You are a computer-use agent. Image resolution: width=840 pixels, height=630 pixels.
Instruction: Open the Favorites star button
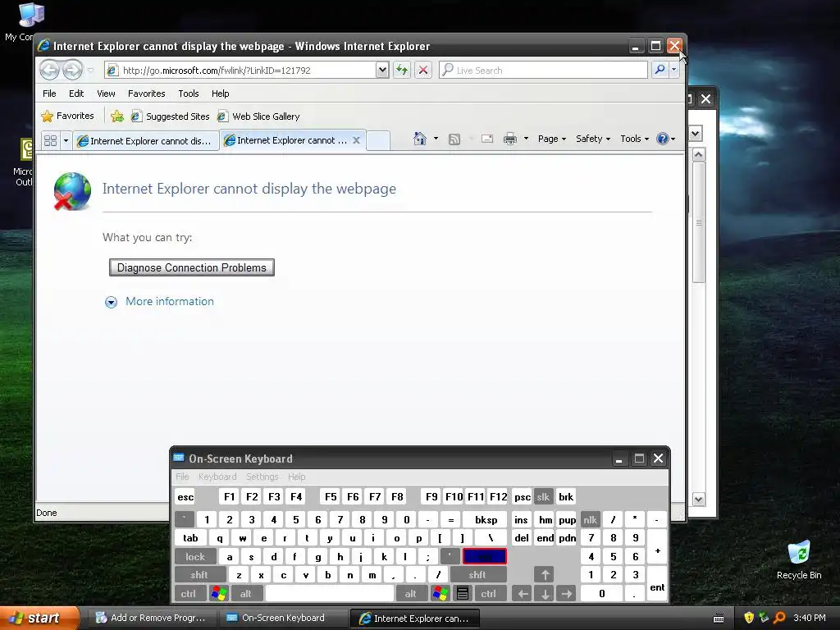coord(67,116)
